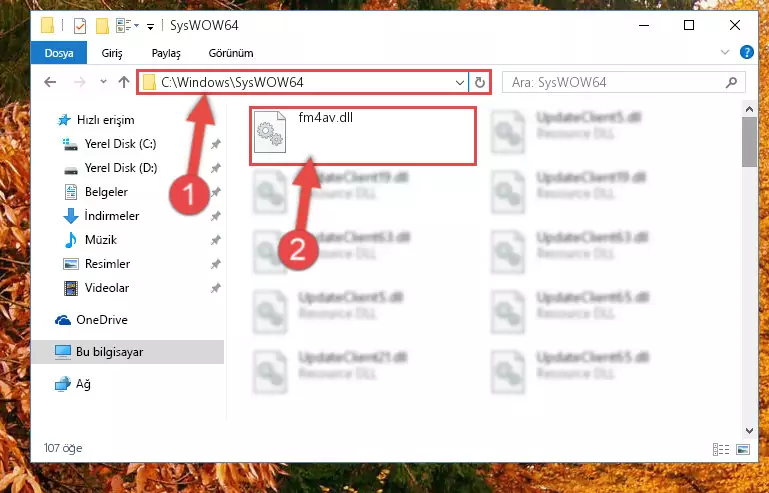Viewport: 769px width, 493px height.
Task: Click the scroll down arrow of file list
Action: pos(749,431)
